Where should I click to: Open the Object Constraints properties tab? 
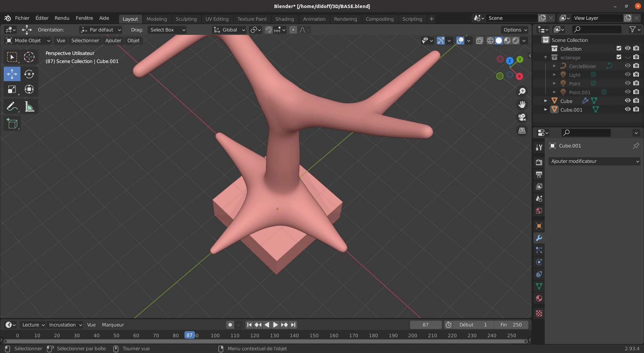point(539,274)
